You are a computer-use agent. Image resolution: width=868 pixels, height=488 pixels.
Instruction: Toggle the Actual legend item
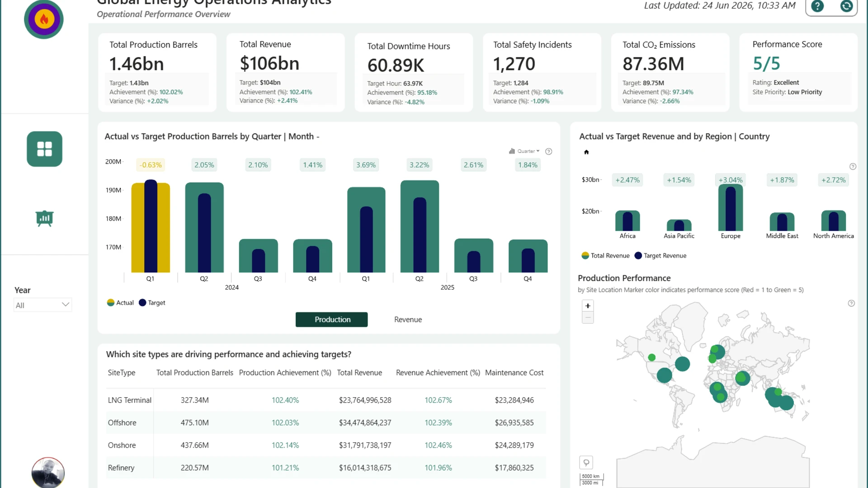120,303
